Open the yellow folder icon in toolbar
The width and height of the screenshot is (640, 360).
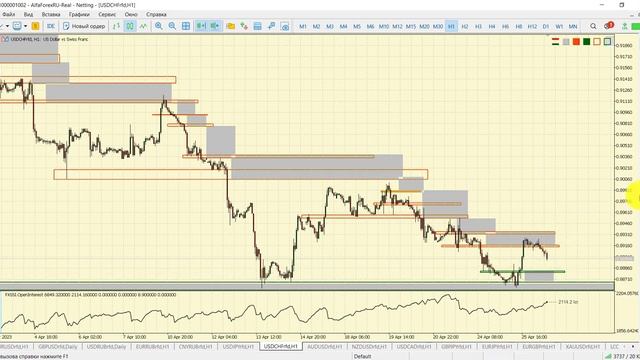pos(231,26)
